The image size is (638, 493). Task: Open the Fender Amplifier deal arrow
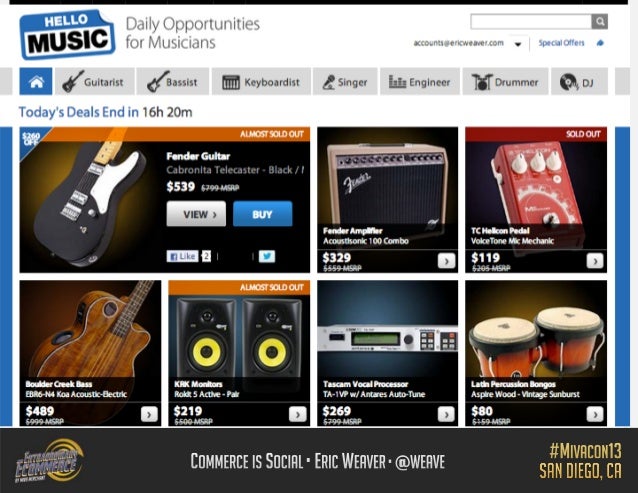pyautogui.click(x=446, y=261)
